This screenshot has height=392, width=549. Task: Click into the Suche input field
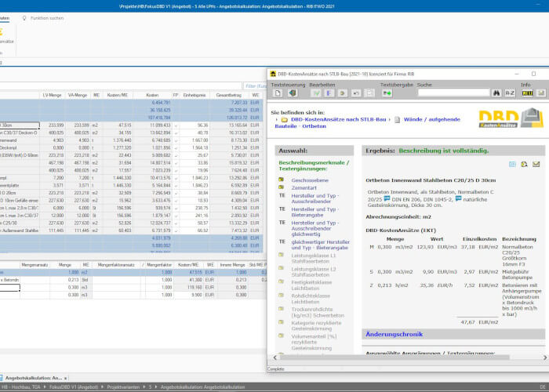(453, 93)
